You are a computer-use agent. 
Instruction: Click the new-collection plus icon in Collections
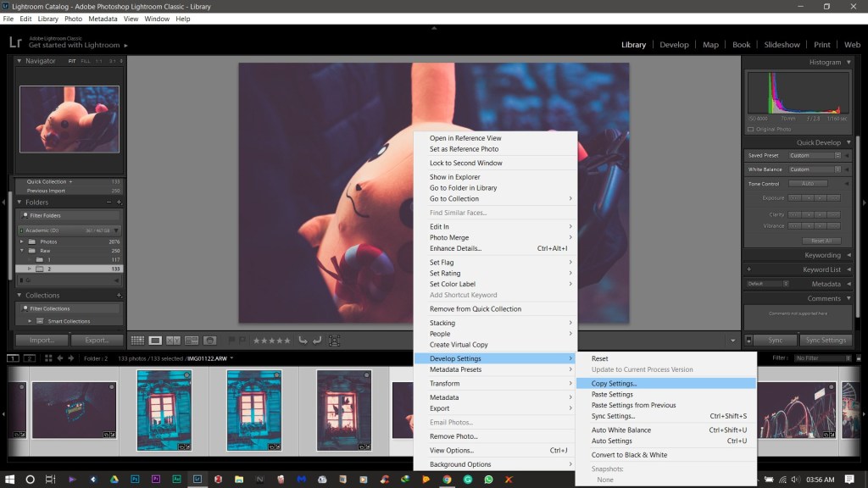[119, 296]
